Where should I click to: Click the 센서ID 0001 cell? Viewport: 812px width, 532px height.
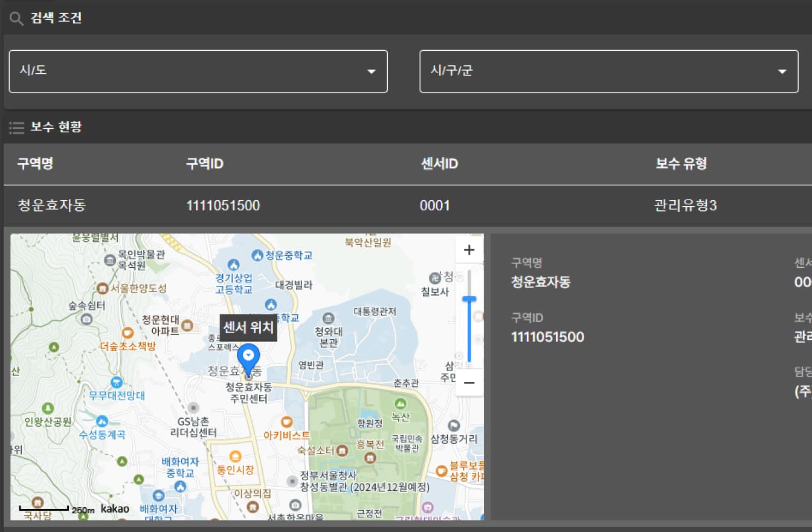pos(435,206)
